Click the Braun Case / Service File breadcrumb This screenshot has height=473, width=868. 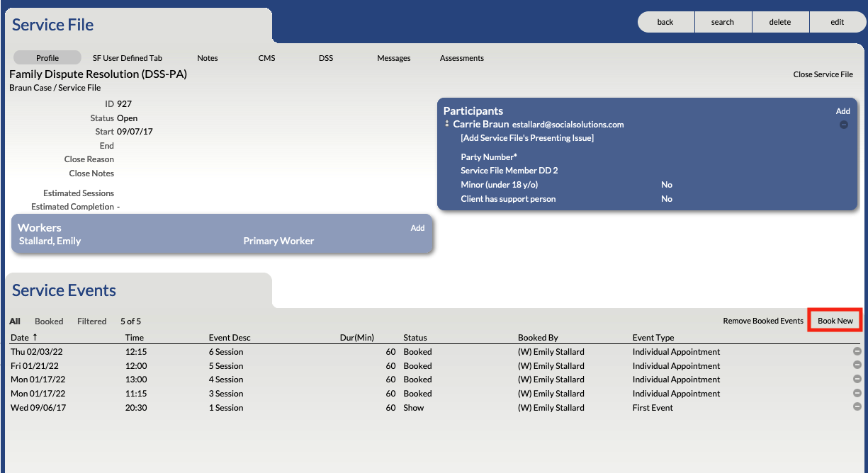tap(55, 88)
